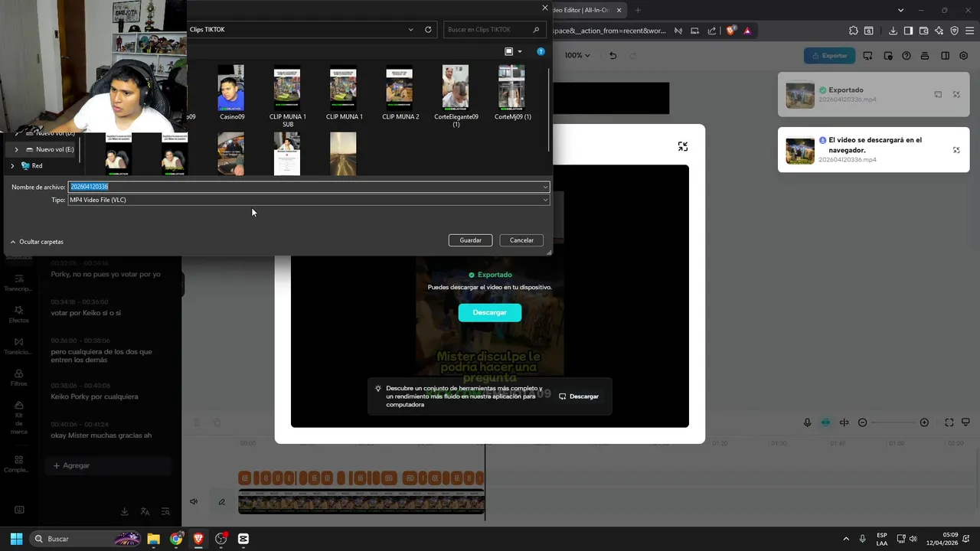Expand Nuevo vol (E:) in folder tree
The width and height of the screenshot is (980, 551).
16,150
